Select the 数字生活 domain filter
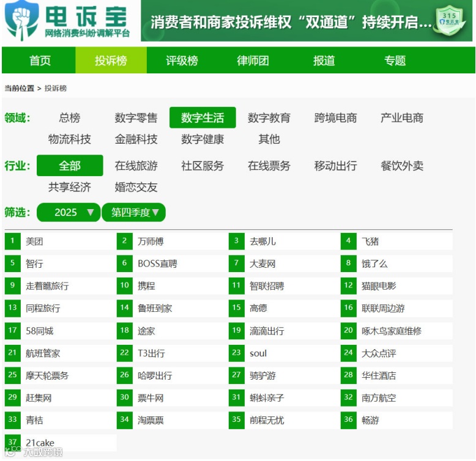The height and width of the screenshot is (461, 476). 203,117
